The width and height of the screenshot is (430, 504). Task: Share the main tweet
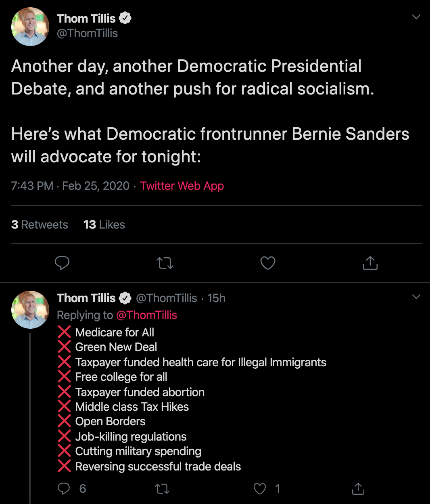tap(370, 263)
